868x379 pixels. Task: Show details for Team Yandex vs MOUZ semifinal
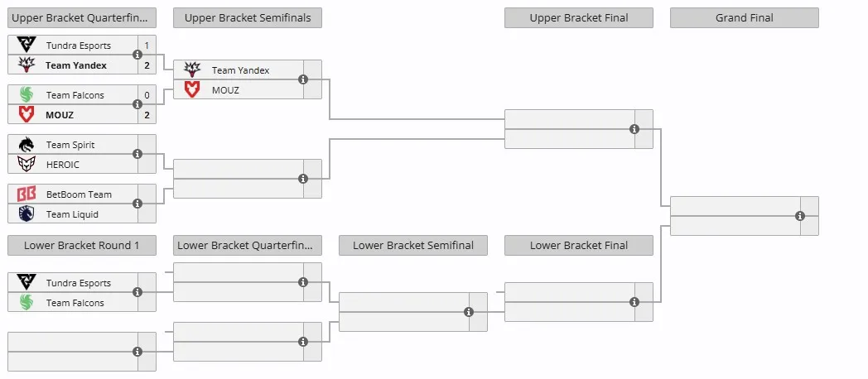click(303, 79)
